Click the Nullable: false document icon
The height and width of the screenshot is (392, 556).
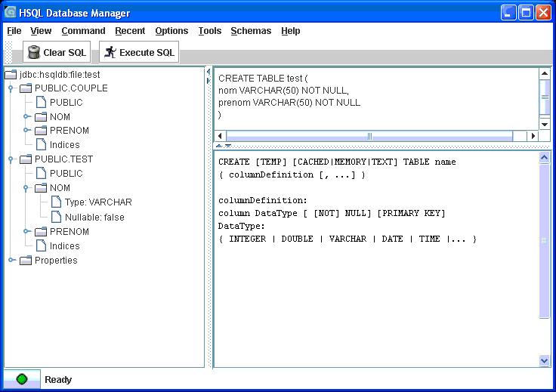(57, 217)
